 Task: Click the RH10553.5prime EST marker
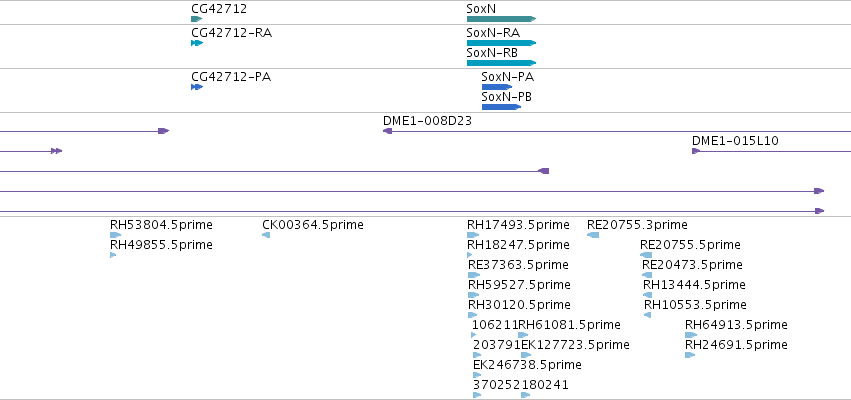(647, 315)
